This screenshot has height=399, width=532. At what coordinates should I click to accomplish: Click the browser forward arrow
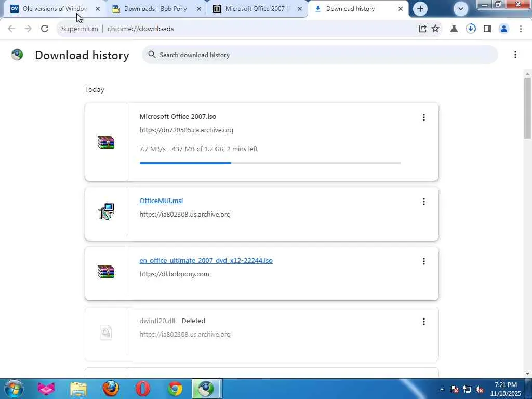coord(28,29)
